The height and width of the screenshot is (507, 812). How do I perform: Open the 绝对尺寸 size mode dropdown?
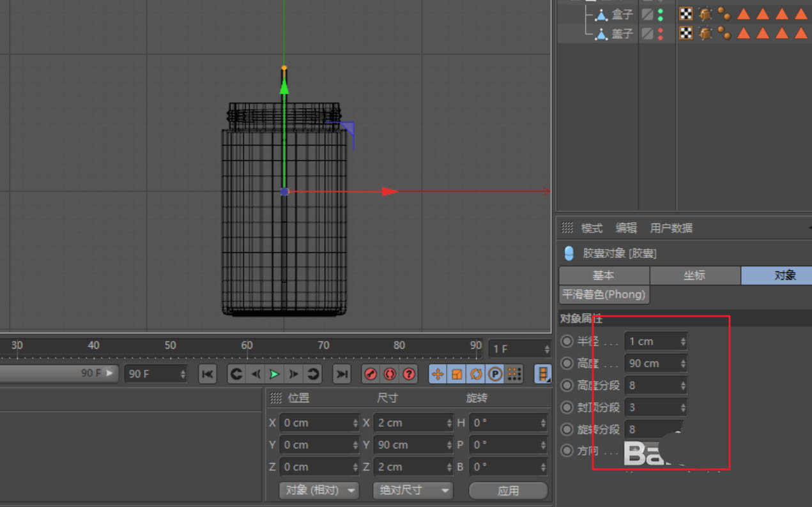(413, 490)
